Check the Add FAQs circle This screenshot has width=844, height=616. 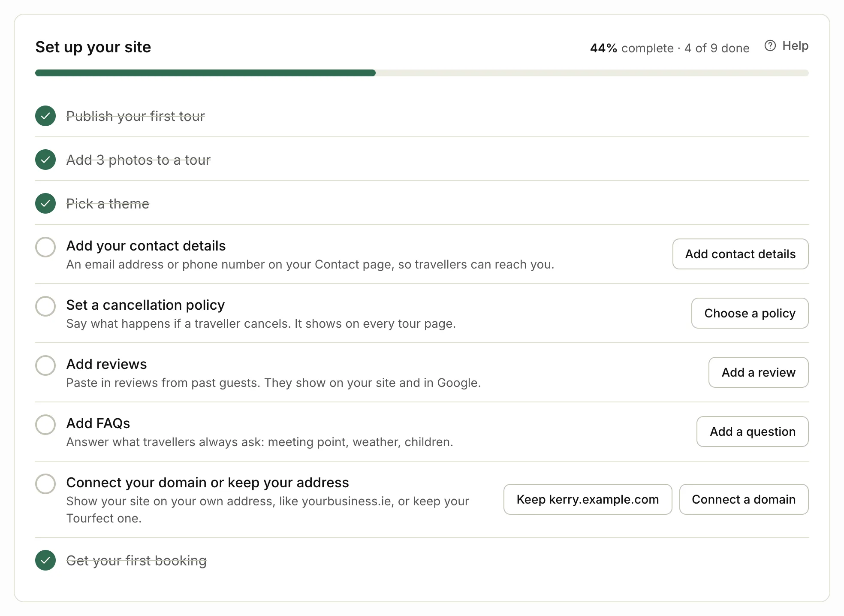(x=45, y=425)
